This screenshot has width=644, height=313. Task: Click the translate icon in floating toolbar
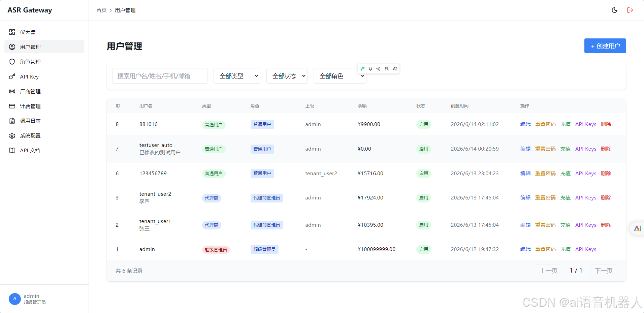point(387,69)
